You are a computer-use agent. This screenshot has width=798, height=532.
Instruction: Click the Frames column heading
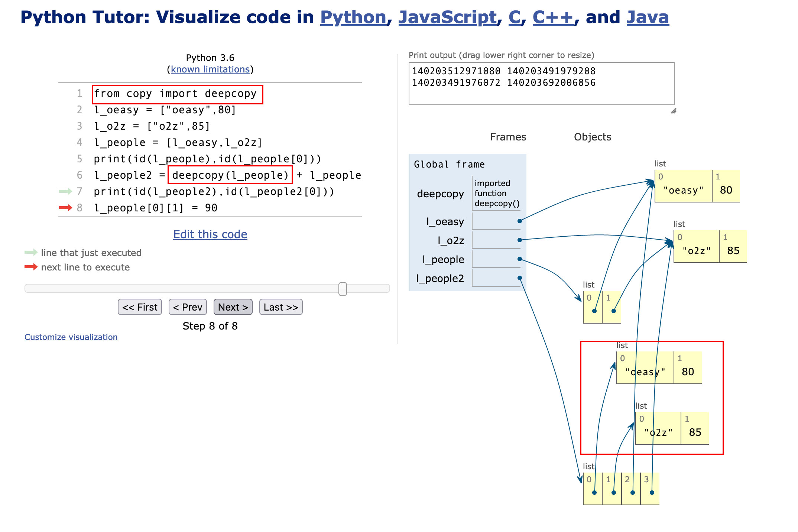pos(508,137)
